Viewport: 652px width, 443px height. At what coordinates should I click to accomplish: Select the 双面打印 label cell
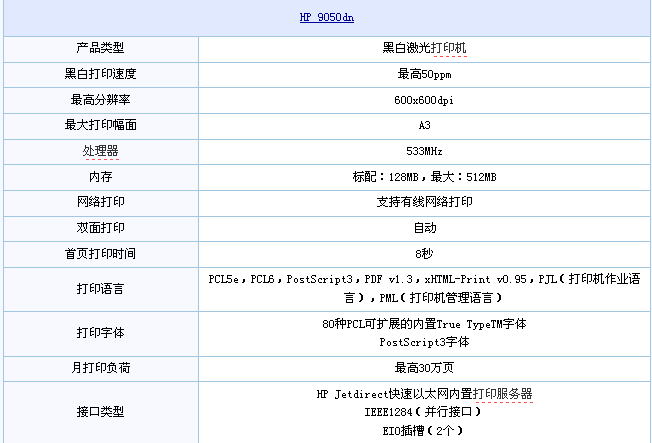tap(101, 228)
